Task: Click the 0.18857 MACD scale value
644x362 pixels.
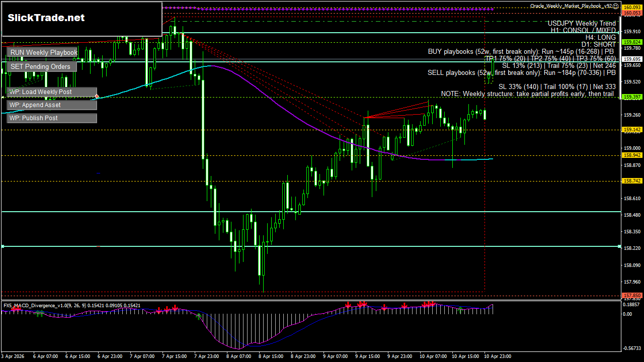Action: click(631, 305)
